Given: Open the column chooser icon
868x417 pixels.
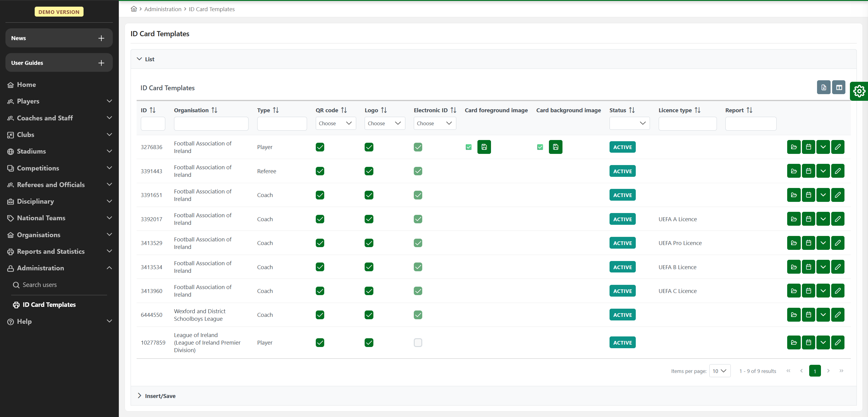Looking at the screenshot, I should tap(839, 88).
